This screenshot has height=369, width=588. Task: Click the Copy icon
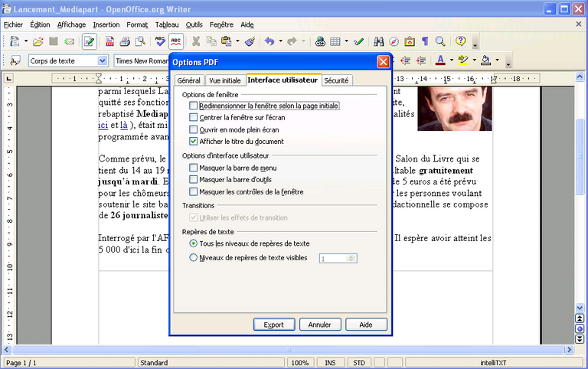(x=211, y=41)
